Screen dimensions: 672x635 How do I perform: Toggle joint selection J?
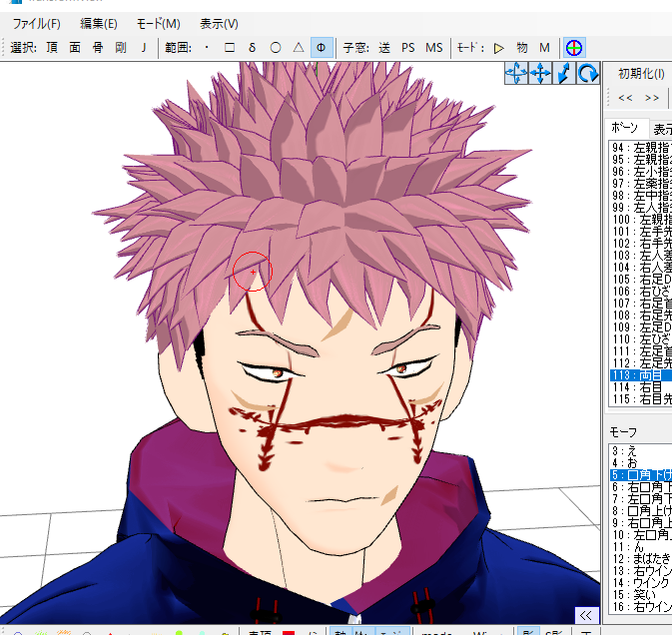click(x=144, y=48)
